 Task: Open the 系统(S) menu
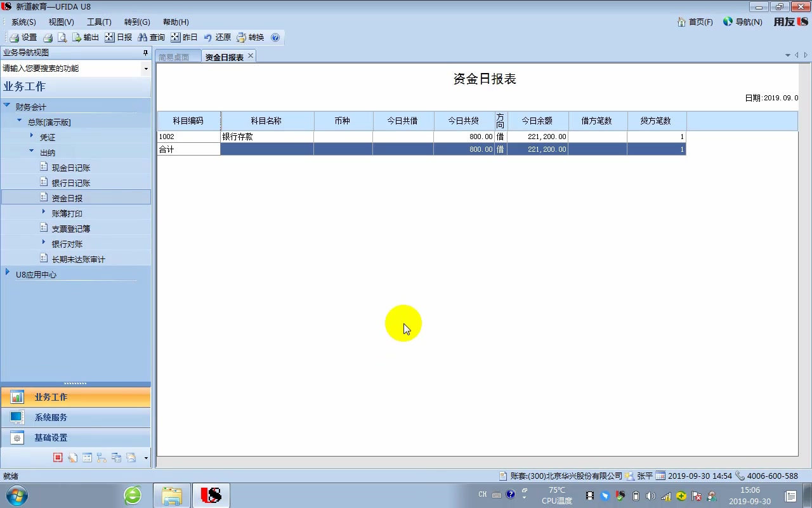point(23,22)
